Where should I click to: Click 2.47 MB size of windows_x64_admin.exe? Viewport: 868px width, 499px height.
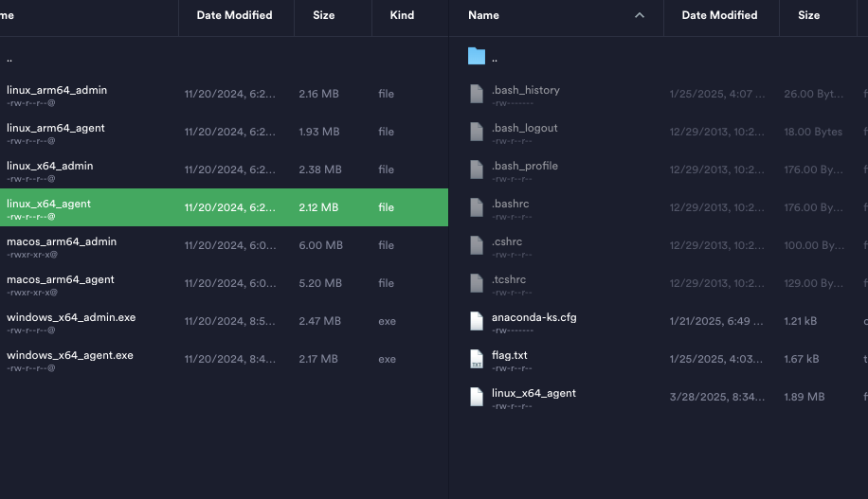pyautogui.click(x=320, y=321)
